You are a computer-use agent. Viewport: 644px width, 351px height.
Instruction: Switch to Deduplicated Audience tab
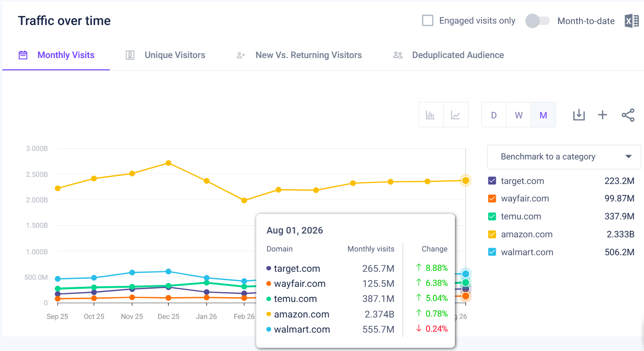click(448, 55)
